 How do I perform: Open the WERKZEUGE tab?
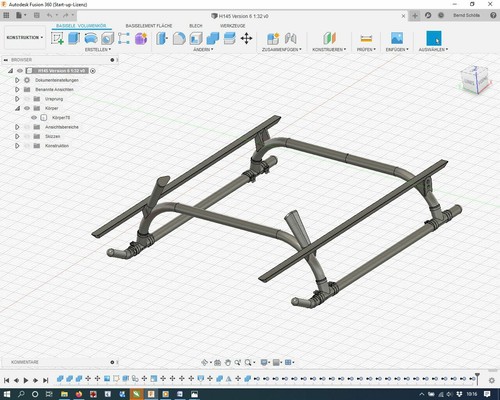[x=233, y=26]
